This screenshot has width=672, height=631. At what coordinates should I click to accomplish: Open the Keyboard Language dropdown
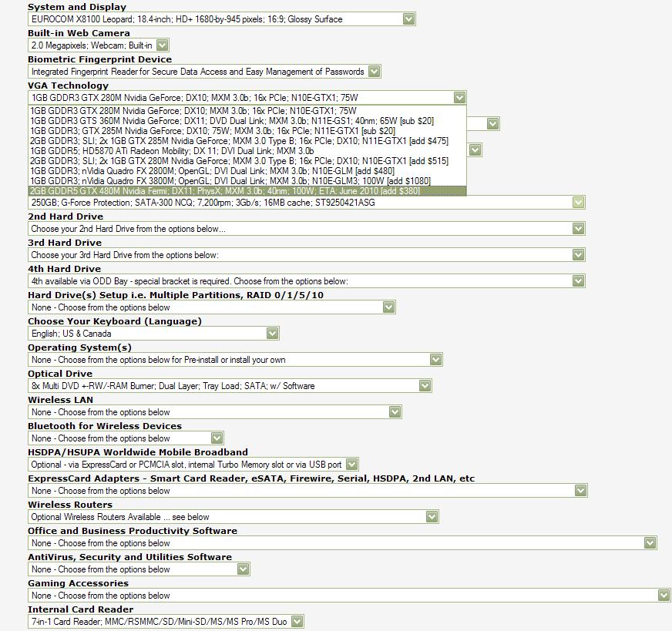[x=153, y=334]
